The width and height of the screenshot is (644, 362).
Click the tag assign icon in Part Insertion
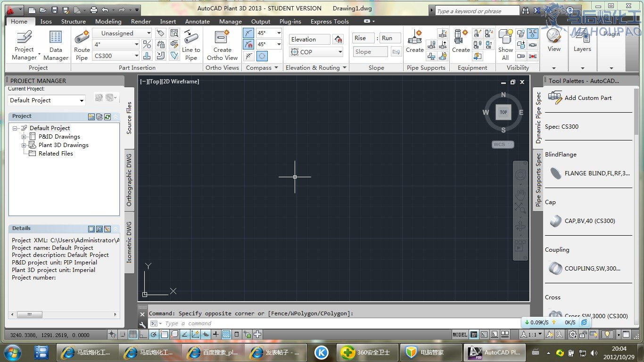161,33
